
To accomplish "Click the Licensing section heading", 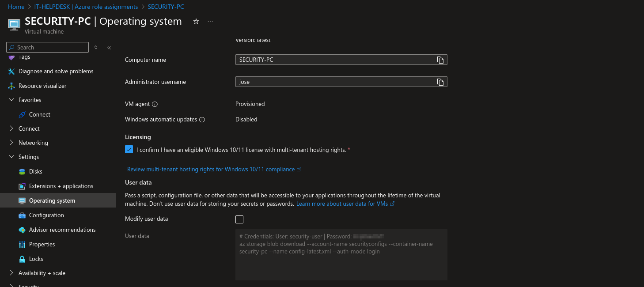I will [138, 137].
